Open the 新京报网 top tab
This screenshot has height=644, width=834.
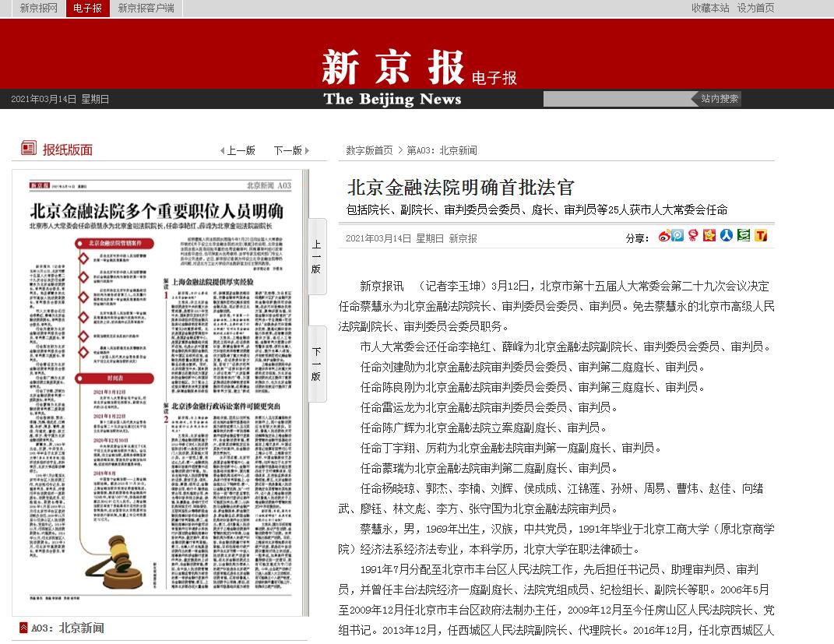[38, 9]
